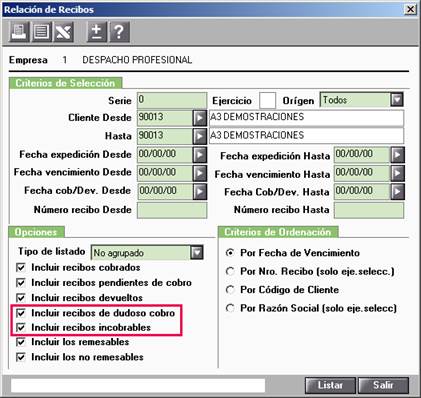
Task: Select Por Fecha de Vencimiento ordering
Action: (x=230, y=253)
